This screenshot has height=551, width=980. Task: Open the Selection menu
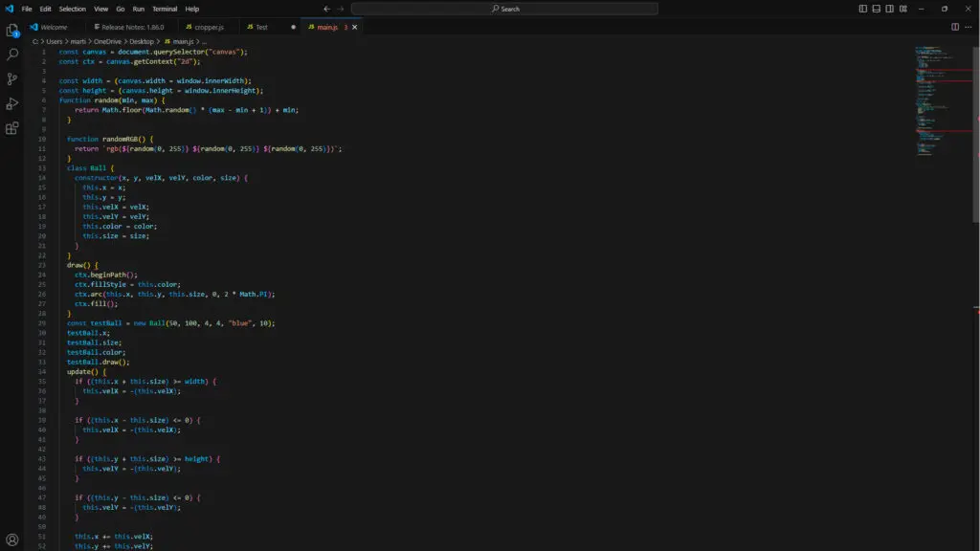(x=73, y=9)
